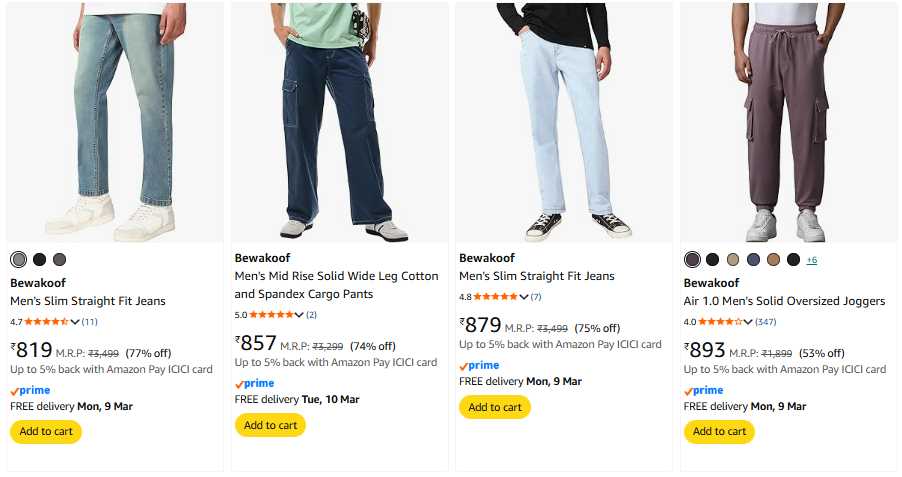This screenshot has height=477, width=902.
Task: Expand rating chevron on ₹819 jeans
Action: coord(75,322)
